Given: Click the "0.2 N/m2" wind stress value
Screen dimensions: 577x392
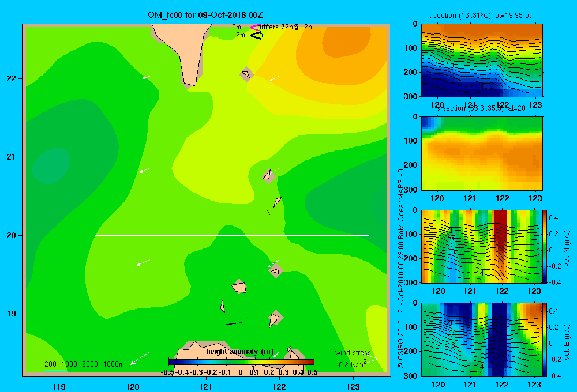Looking at the screenshot, I should tap(353, 364).
